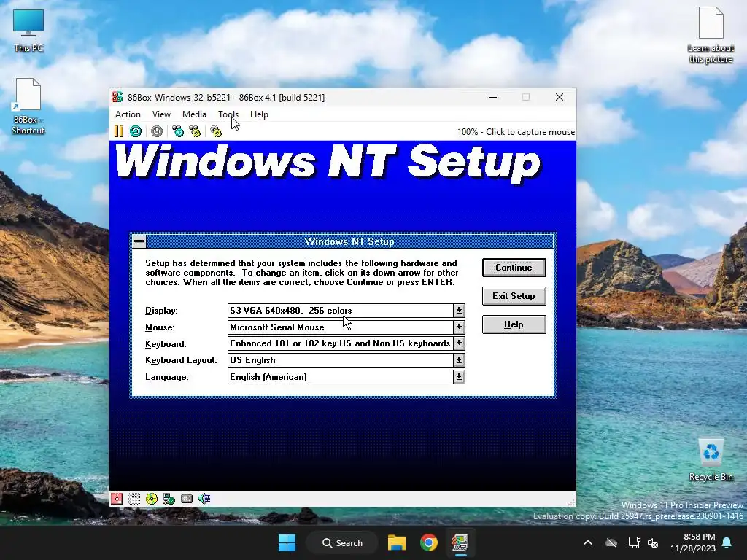
Task: Send Ctrl+Alt+Del via teal keys icon
Action: click(x=178, y=131)
